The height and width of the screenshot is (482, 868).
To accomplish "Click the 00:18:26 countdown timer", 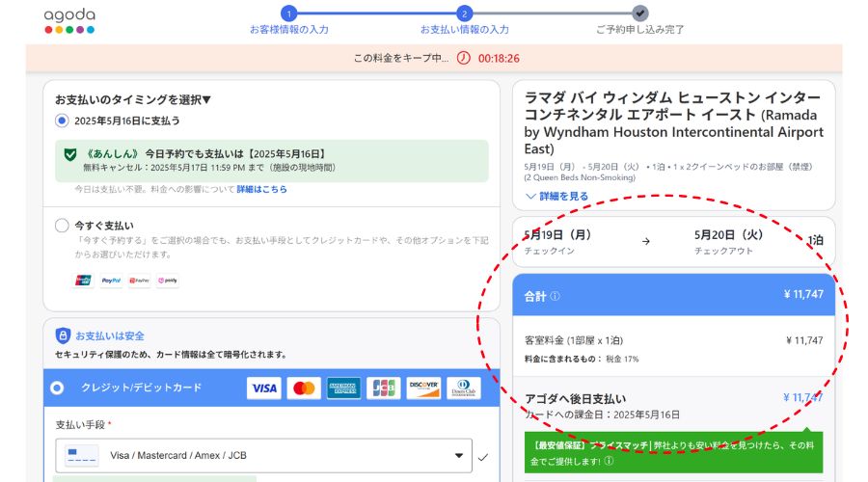I will [499, 58].
